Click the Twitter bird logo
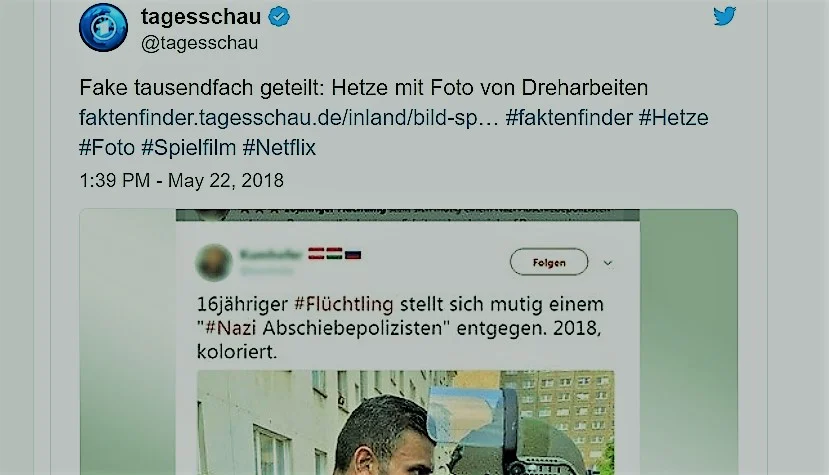This screenshot has height=475, width=829. click(724, 16)
